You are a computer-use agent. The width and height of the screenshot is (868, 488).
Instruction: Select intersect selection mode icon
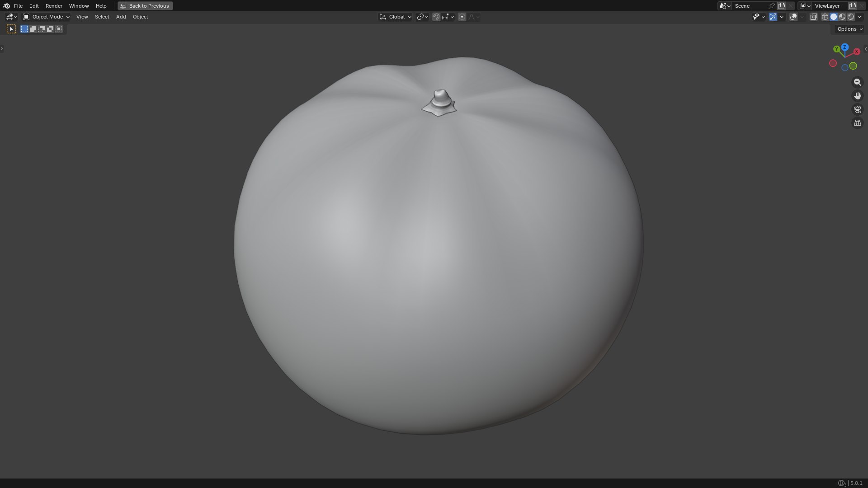59,29
